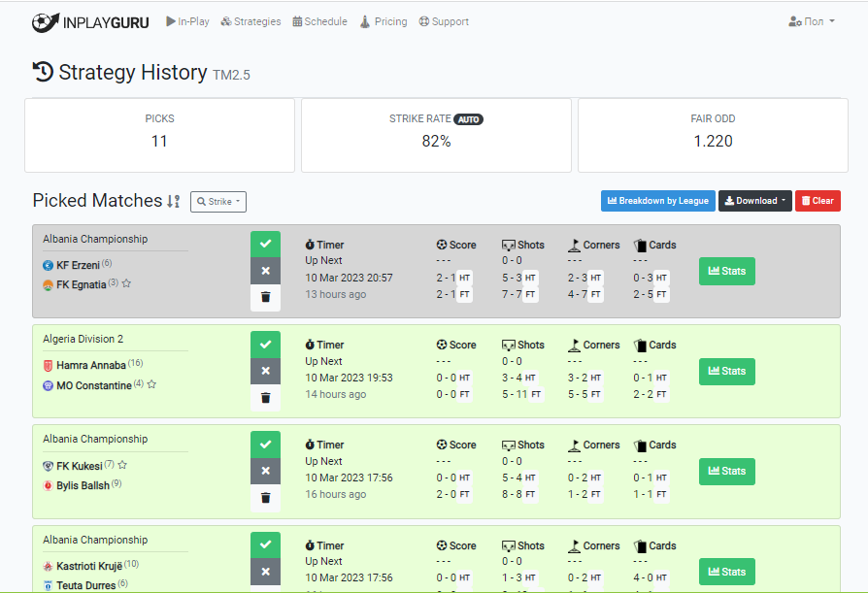Remove the FK Kukesi pick via trash icon
868x593 pixels.
[265, 498]
